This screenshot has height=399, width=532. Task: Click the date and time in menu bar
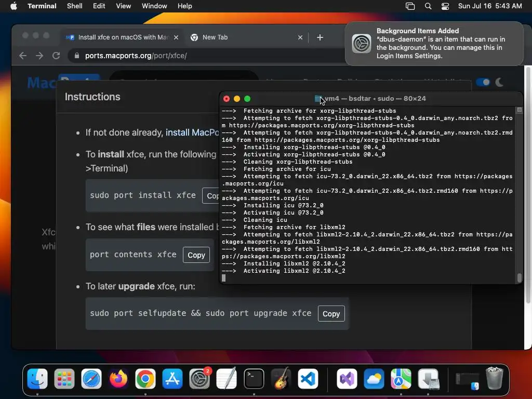pyautogui.click(x=490, y=6)
